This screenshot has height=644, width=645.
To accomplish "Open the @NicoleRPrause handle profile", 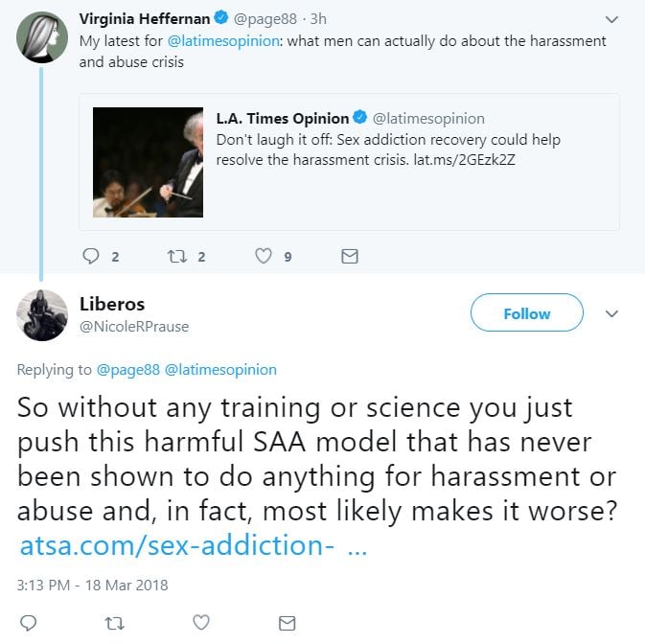I will [134, 327].
